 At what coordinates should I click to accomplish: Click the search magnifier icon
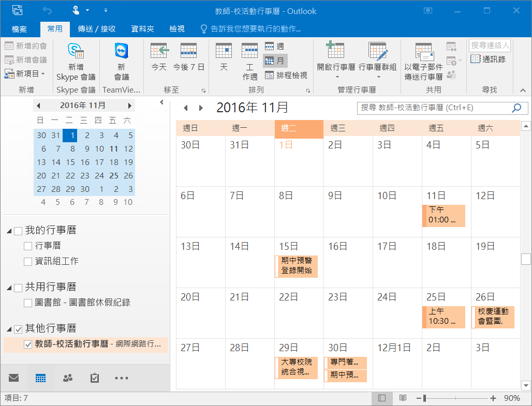click(516, 108)
